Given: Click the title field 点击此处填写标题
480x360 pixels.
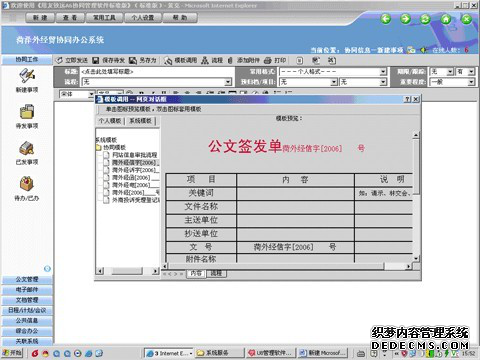Looking at the screenshot, I should pos(157,72).
